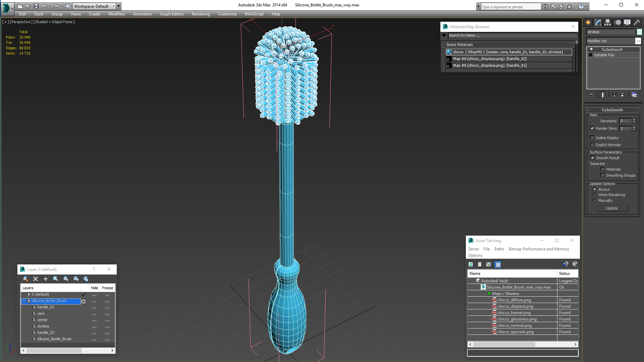Open Material/Map Browser options arrow

coord(444,35)
